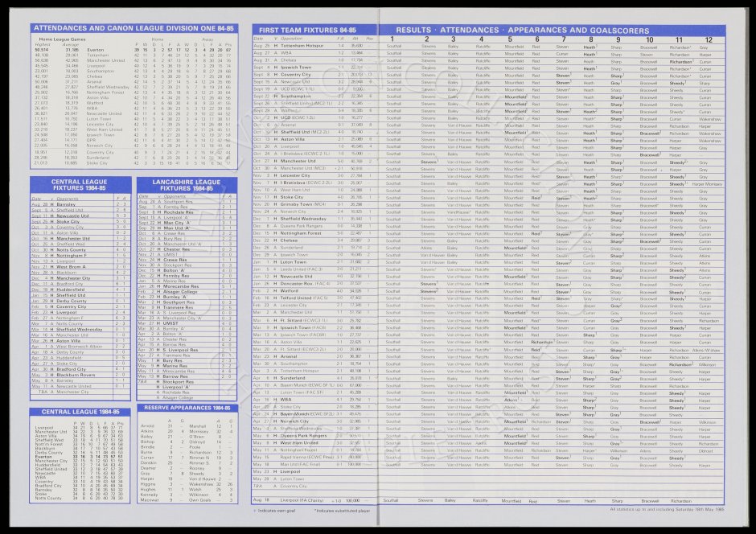The width and height of the screenshot is (756, 534).
Task: Click 'Barnsley' in the Aug 28 Central League fixture
Action: pos(66,204)
